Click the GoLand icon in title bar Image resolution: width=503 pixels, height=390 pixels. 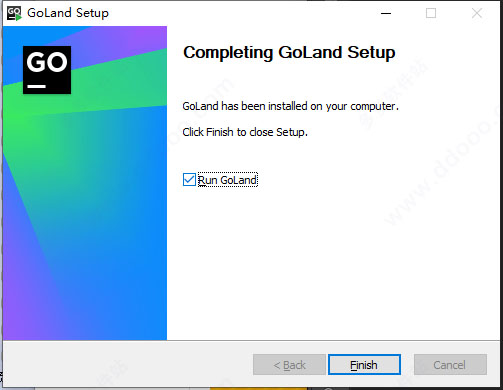(14, 13)
